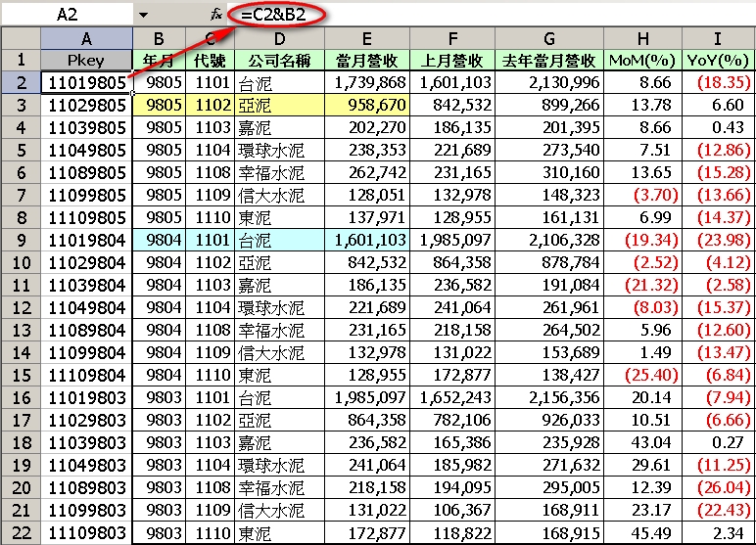Click the fx insert function icon
Viewport: 756px width, 545px height.
(x=216, y=15)
